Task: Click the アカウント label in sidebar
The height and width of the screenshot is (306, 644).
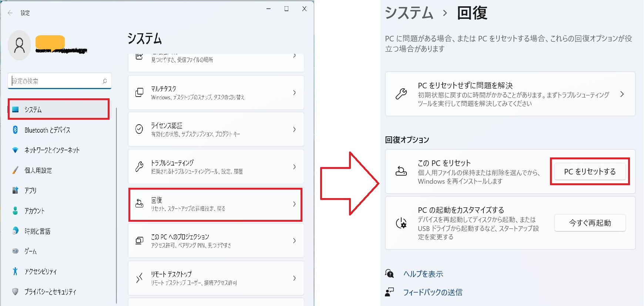Action: (x=34, y=211)
